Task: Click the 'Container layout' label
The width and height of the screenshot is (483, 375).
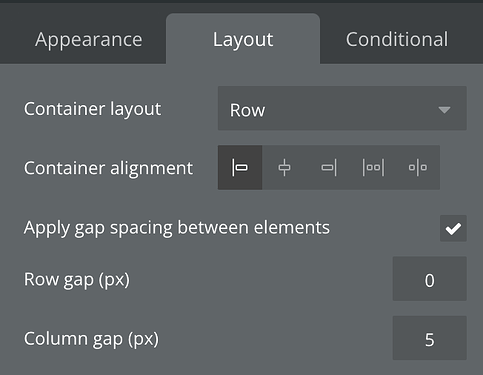Action: tap(92, 109)
